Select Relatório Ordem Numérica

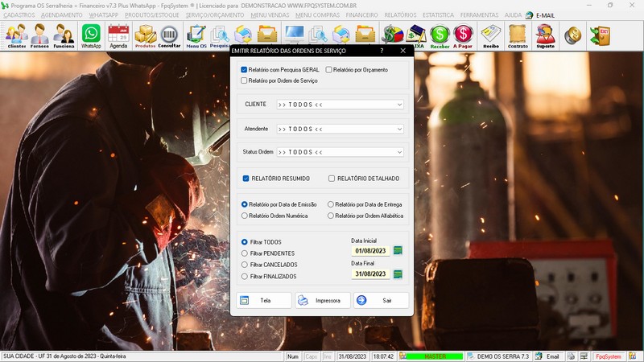(245, 216)
